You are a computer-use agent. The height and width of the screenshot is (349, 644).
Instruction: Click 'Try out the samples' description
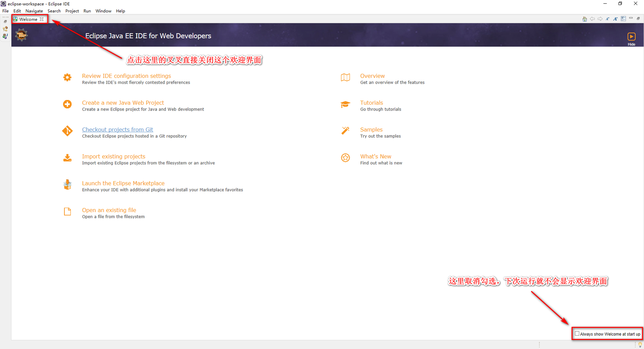tap(380, 136)
